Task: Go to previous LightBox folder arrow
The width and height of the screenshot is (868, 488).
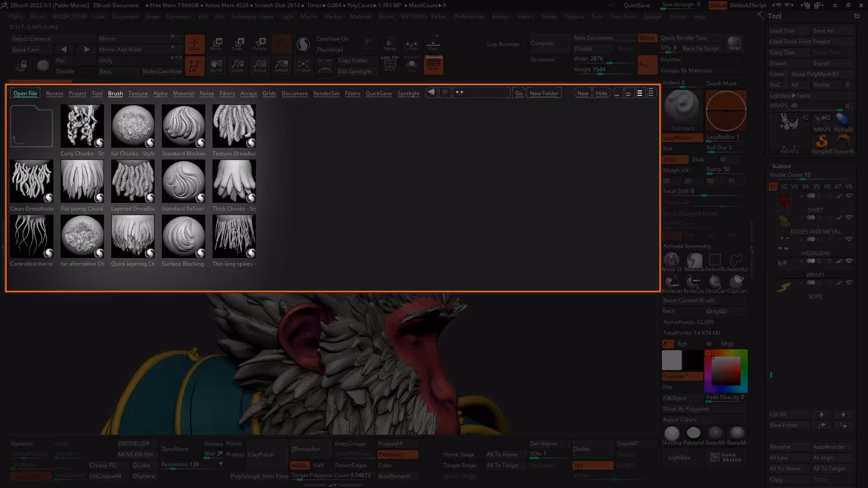Action: [x=431, y=93]
